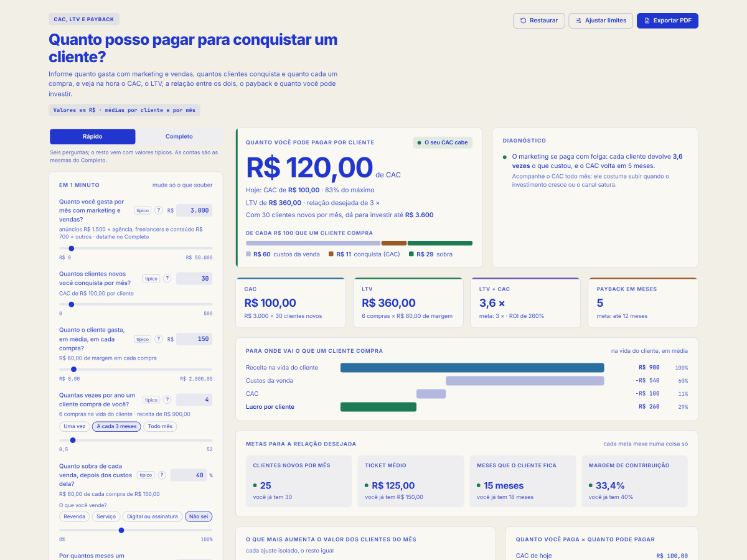Screen dimensions: 747x560
Task: Focus the spend per purchase field showing 150
Action: click(x=194, y=339)
